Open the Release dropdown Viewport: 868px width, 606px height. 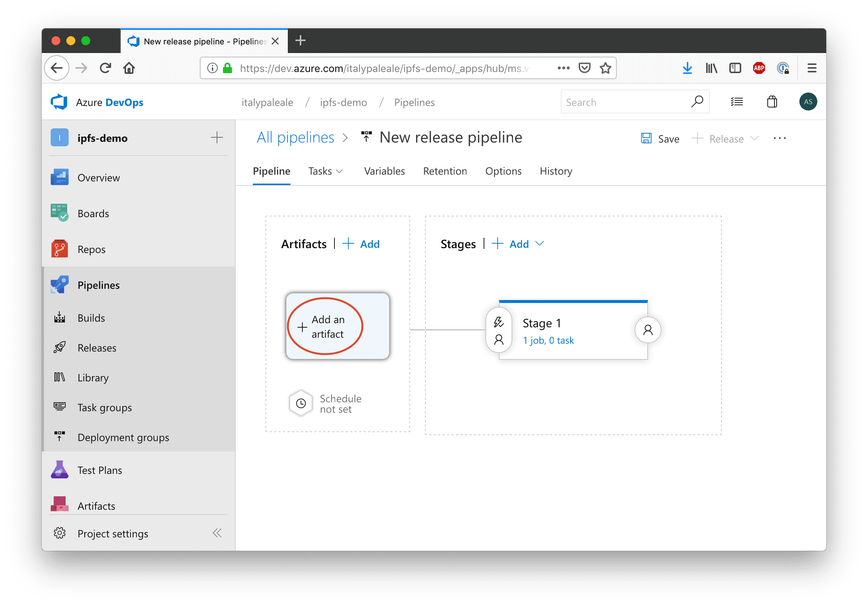point(725,139)
